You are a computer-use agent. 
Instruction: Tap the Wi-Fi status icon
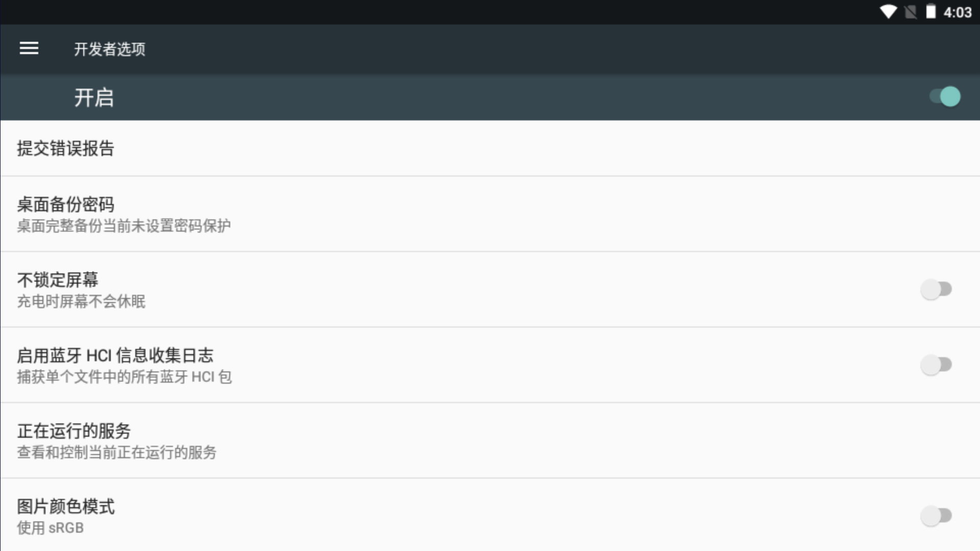click(889, 12)
